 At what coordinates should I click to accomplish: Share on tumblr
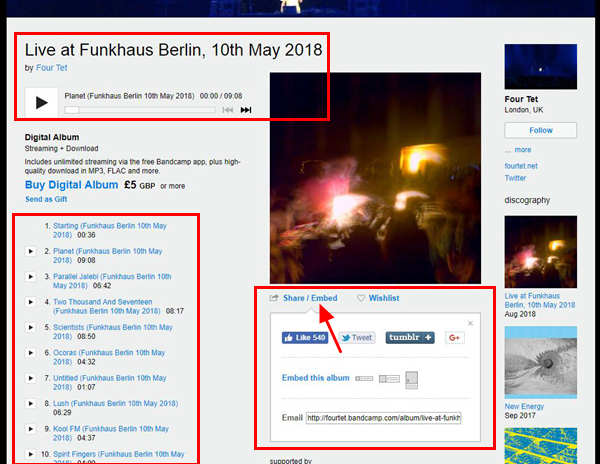point(410,337)
